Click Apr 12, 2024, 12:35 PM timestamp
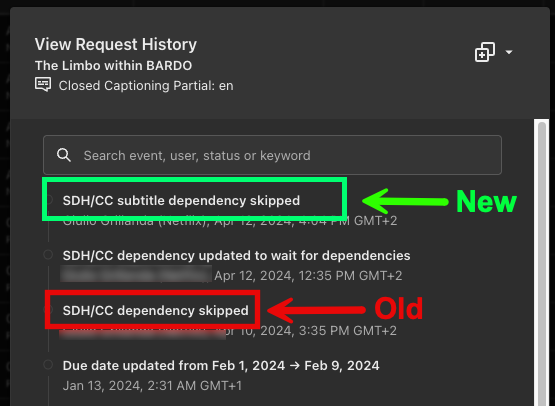Image resolution: width=555 pixels, height=406 pixels. click(x=308, y=276)
